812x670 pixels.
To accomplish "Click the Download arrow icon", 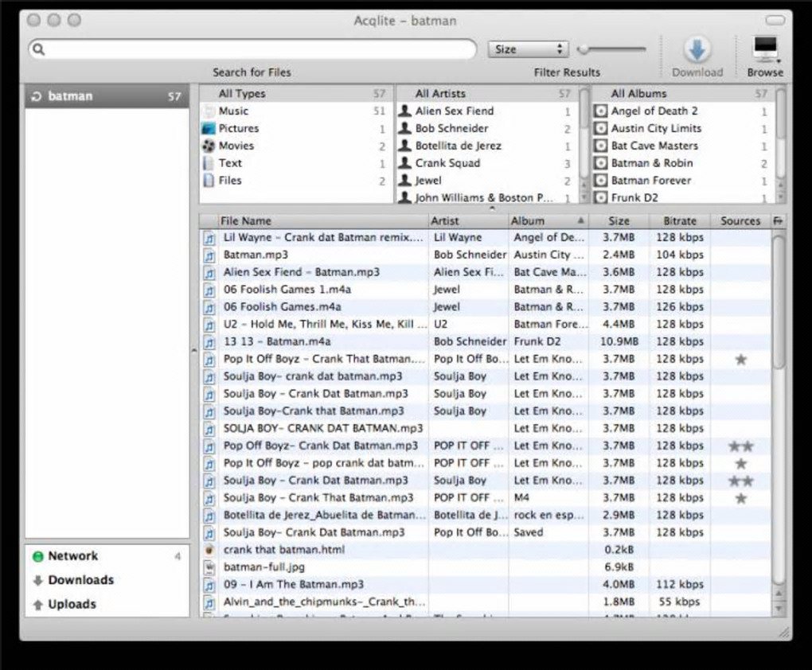I will pyautogui.click(x=697, y=50).
